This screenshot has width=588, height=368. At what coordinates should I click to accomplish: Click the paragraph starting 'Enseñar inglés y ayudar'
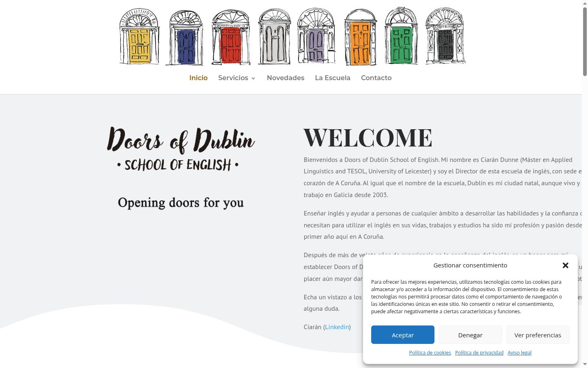443,225
